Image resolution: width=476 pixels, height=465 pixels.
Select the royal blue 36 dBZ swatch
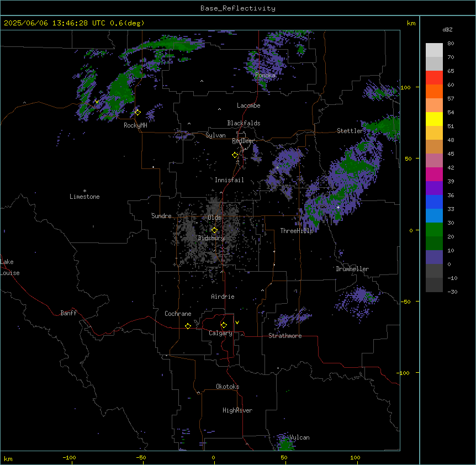point(434,202)
